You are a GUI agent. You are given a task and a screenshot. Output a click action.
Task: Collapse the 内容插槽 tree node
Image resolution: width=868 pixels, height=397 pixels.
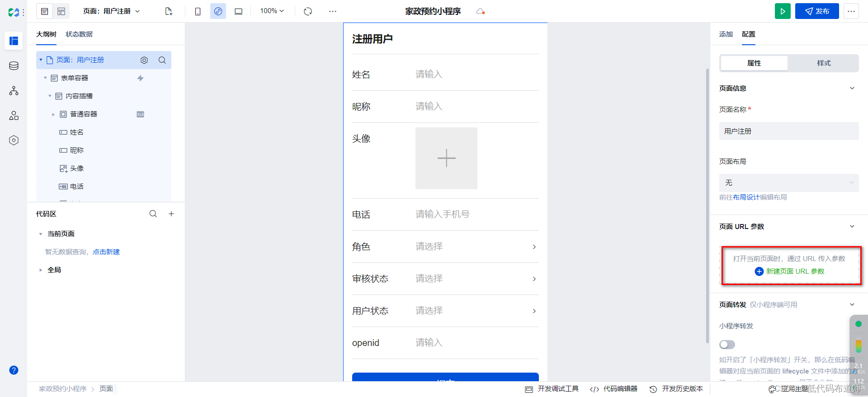[x=50, y=96]
